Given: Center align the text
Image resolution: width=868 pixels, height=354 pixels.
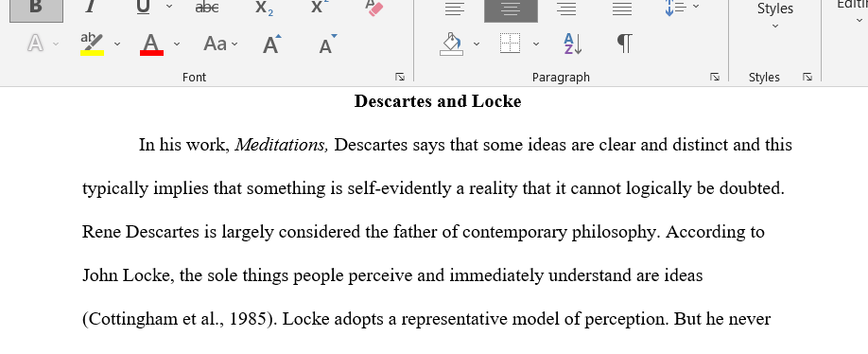Looking at the screenshot, I should point(511,9).
